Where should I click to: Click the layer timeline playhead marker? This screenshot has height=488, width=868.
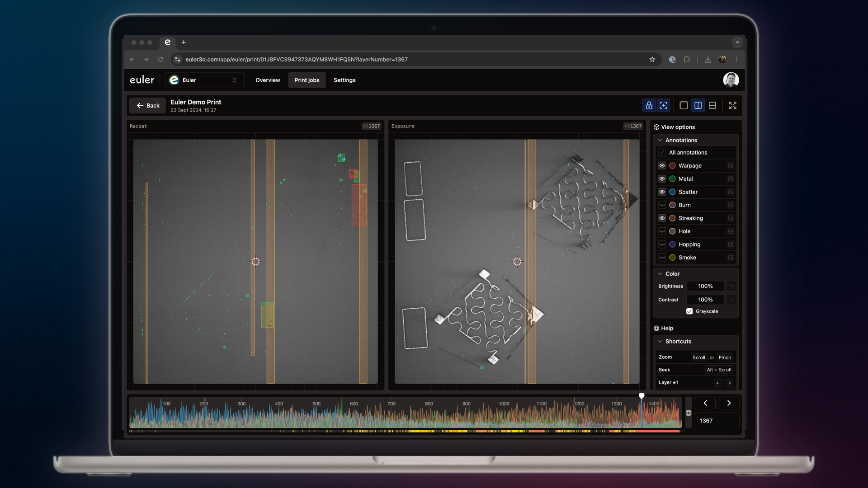point(642,396)
